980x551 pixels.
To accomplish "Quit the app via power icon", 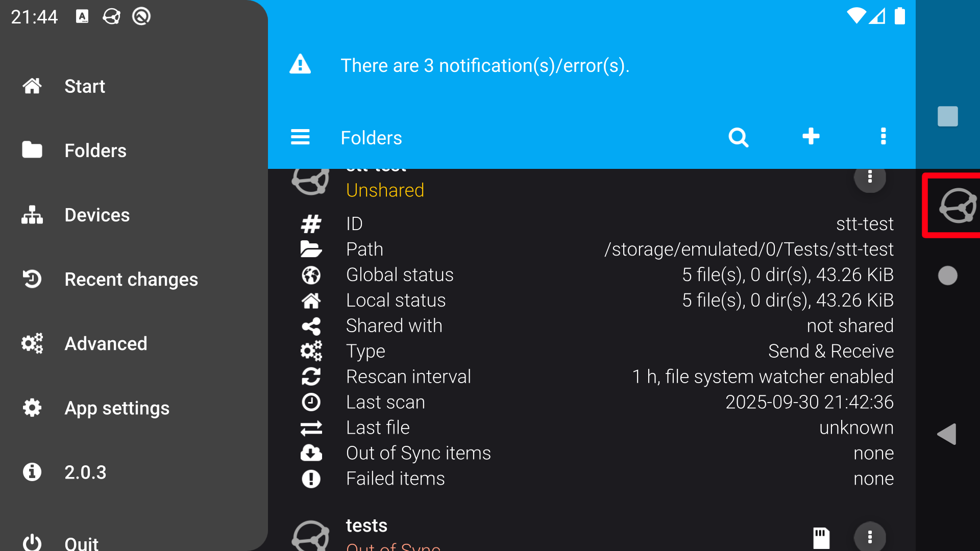I will click(32, 542).
